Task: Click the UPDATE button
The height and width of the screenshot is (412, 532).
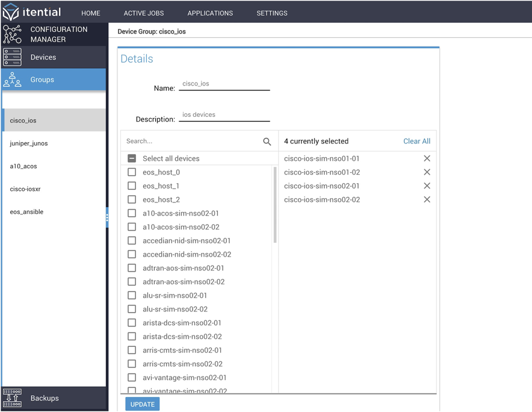Action: 142,404
